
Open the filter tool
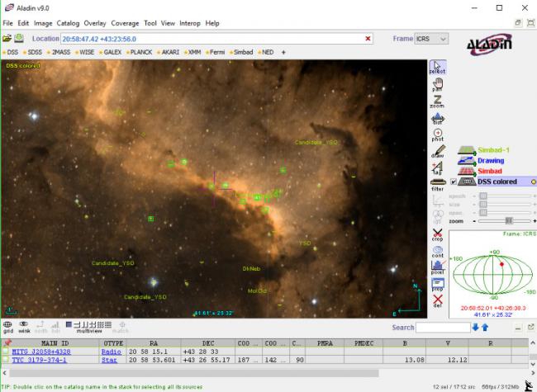(x=437, y=185)
